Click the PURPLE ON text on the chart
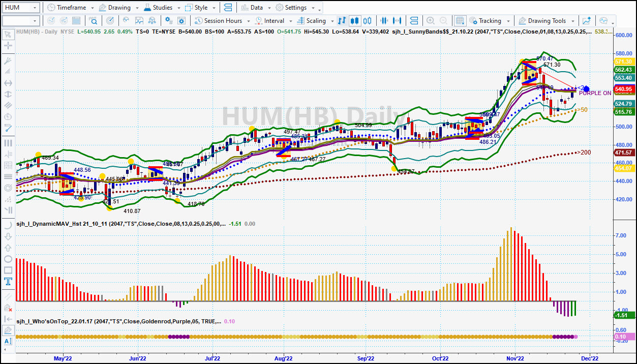This screenshot has height=364, width=637. tap(595, 93)
